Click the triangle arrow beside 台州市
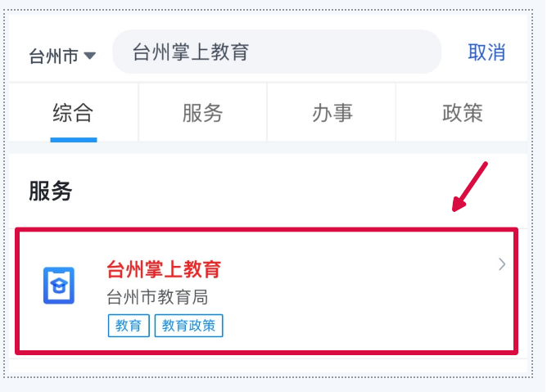The width and height of the screenshot is (547, 392). [x=90, y=56]
